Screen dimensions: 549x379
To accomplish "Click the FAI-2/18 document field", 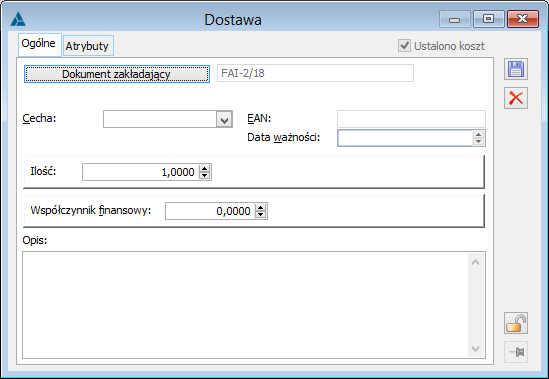I will [315, 73].
